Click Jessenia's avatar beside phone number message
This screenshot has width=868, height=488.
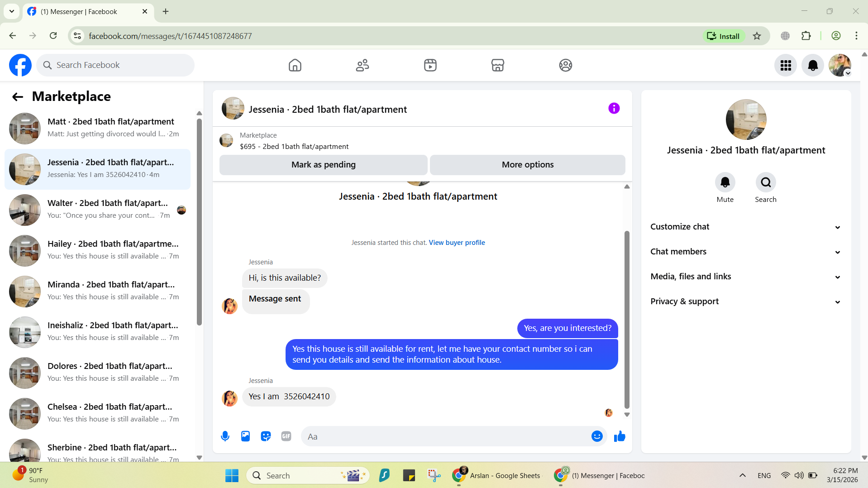(x=229, y=398)
